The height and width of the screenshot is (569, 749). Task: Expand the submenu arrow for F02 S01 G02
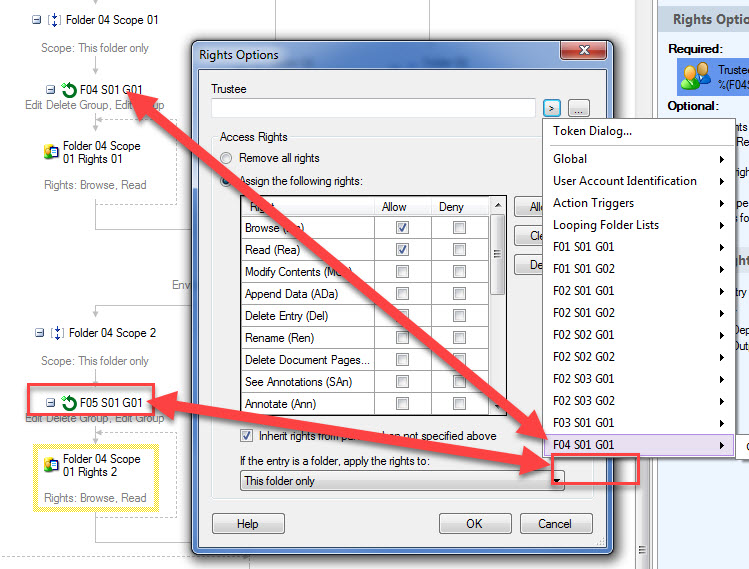tap(722, 313)
